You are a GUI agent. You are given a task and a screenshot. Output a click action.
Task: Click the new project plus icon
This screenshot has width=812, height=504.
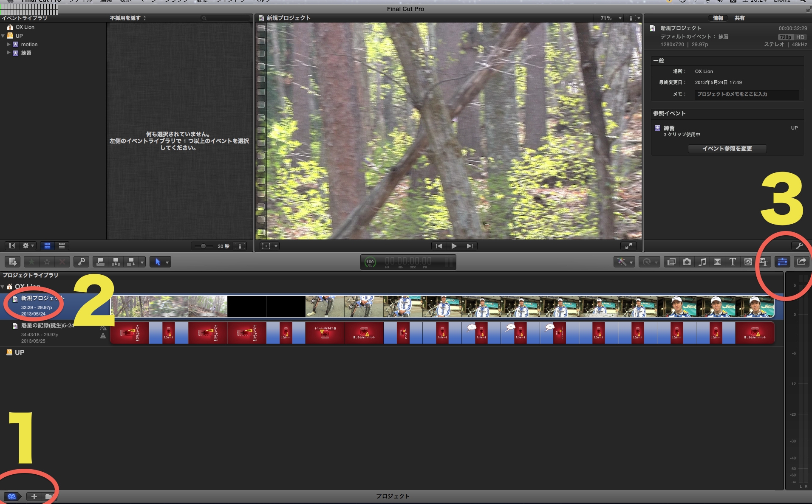(34, 496)
